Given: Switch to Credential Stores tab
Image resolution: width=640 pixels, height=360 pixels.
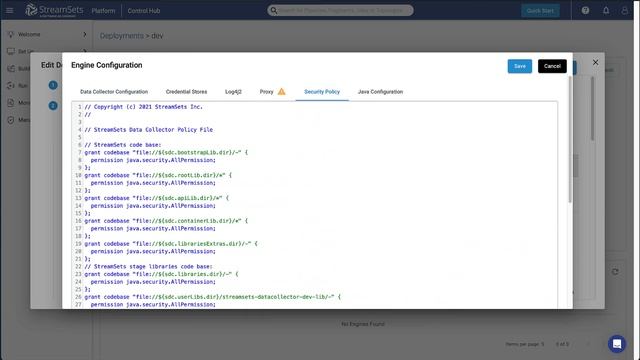Looking at the screenshot, I should 187,92.
